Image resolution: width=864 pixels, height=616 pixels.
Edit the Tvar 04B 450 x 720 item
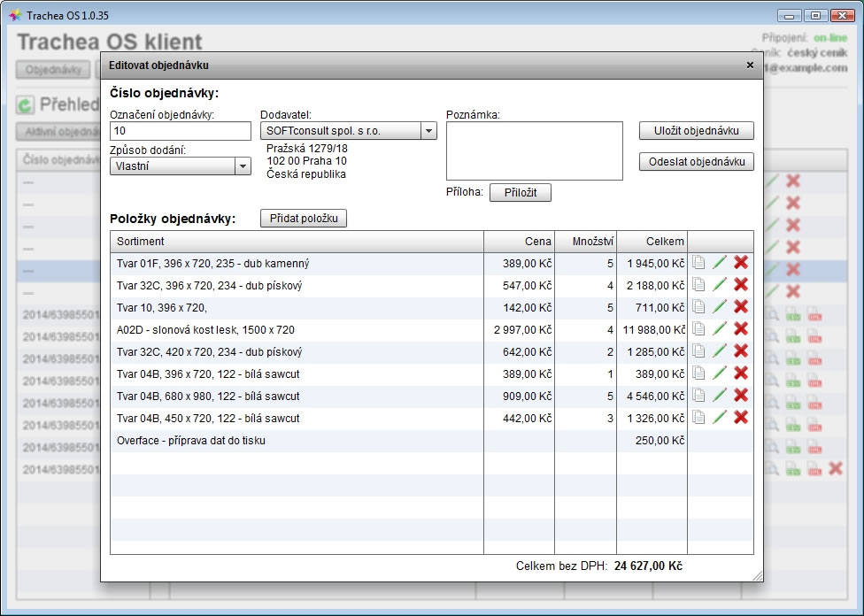tap(720, 418)
